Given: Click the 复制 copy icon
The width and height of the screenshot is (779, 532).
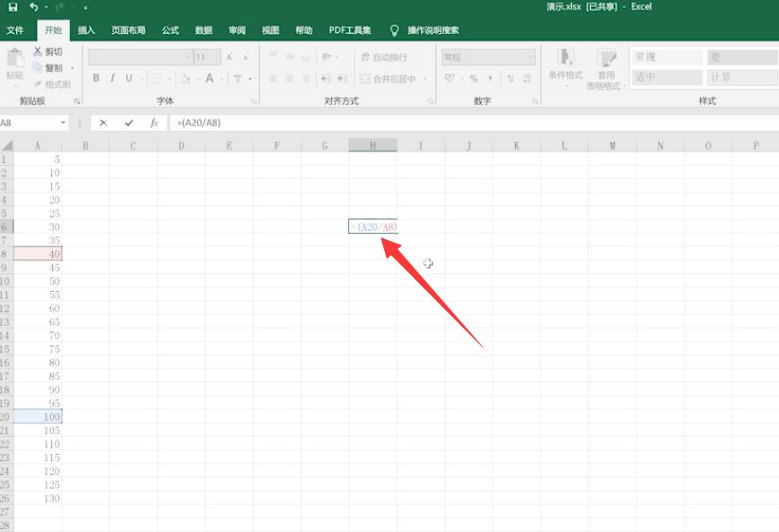Looking at the screenshot, I should 38,67.
